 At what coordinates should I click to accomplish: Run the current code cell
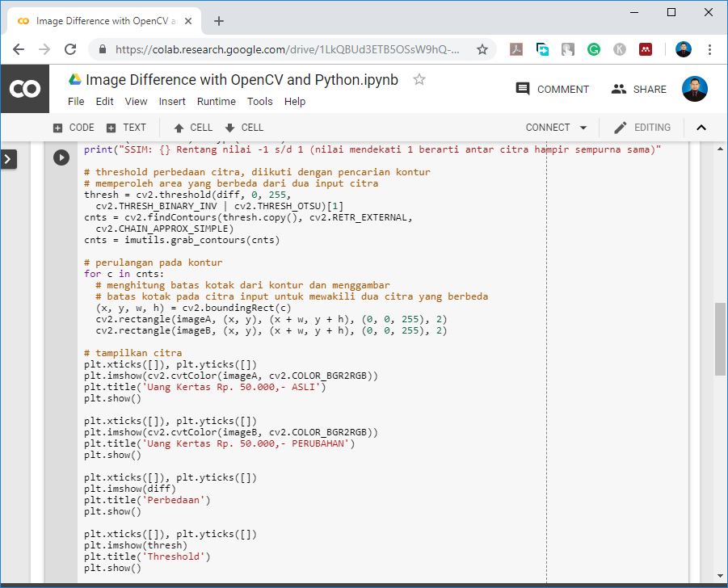tap(61, 157)
